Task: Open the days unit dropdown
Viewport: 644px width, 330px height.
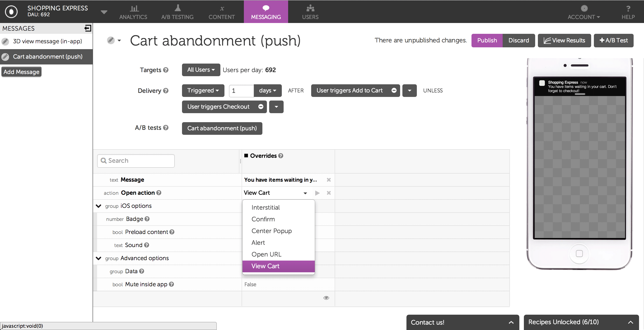Action: tap(267, 90)
